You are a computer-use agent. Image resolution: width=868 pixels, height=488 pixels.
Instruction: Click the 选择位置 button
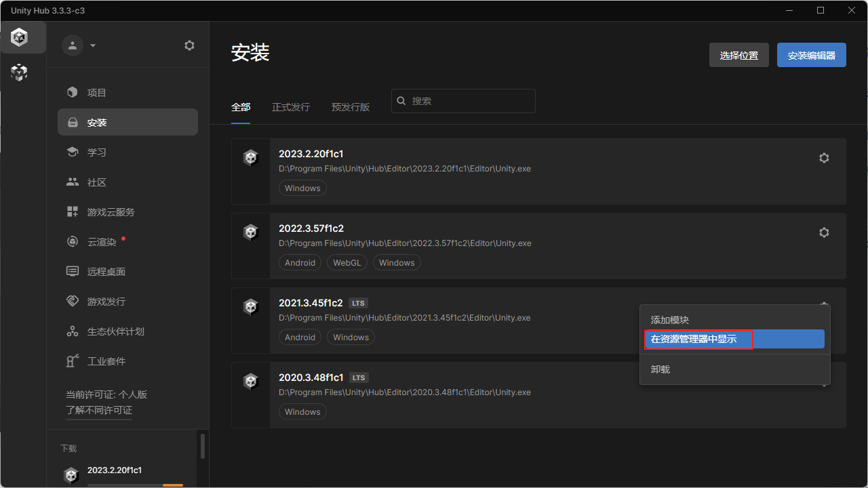739,56
